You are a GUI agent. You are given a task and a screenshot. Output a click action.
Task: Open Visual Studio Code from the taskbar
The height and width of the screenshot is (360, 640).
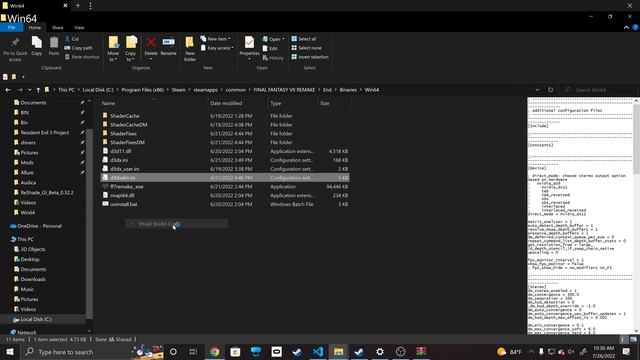click(318, 351)
